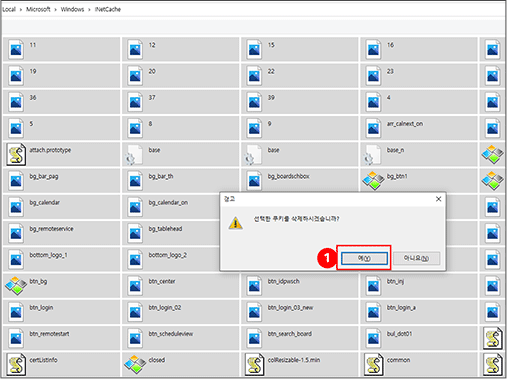Select the certListInfo script file icon
This screenshot has width=507, height=379.
pyautogui.click(x=16, y=364)
